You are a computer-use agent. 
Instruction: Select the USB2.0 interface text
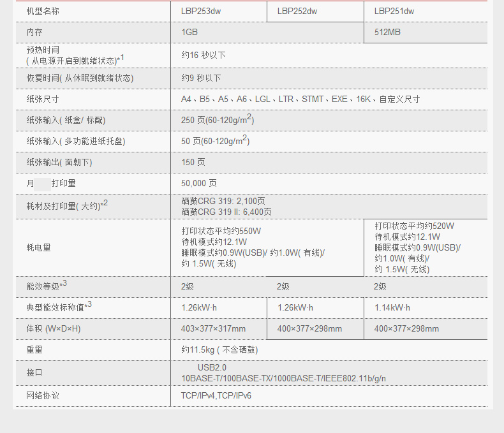tap(212, 367)
